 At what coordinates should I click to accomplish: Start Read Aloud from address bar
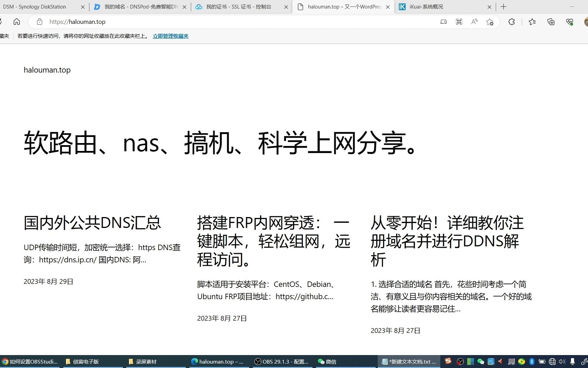(474, 22)
